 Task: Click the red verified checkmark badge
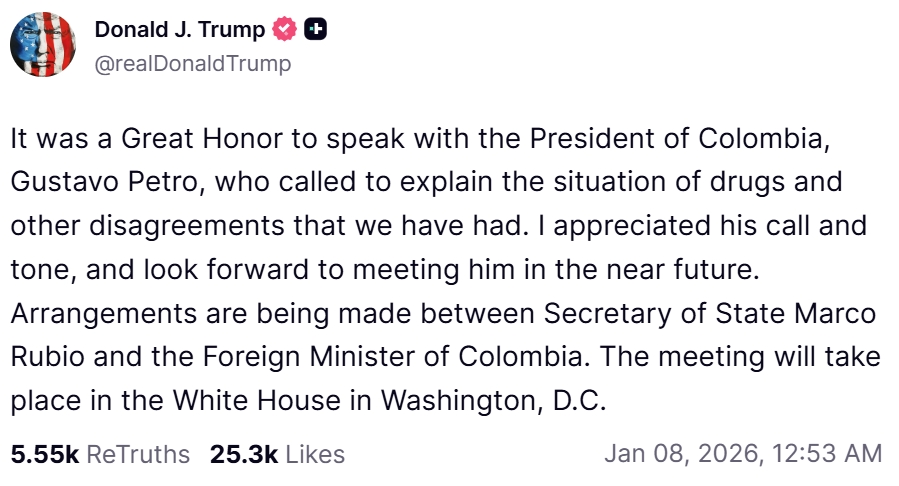click(285, 30)
